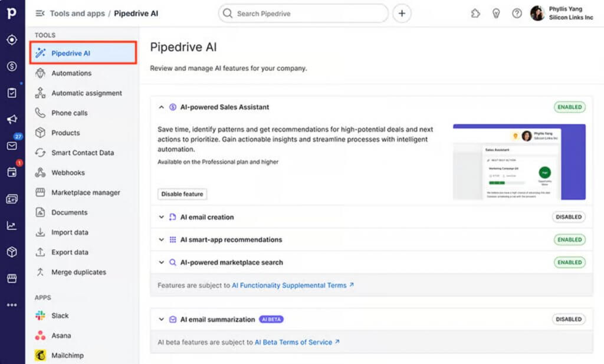Click the Search Pipedrive field
Viewport: 604px width, 364px height.
pyautogui.click(x=302, y=13)
